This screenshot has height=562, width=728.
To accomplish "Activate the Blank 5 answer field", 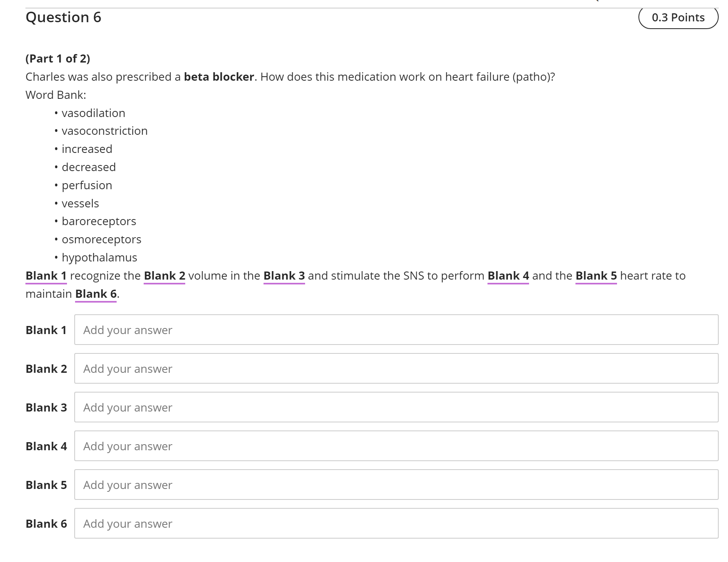I will [396, 485].
